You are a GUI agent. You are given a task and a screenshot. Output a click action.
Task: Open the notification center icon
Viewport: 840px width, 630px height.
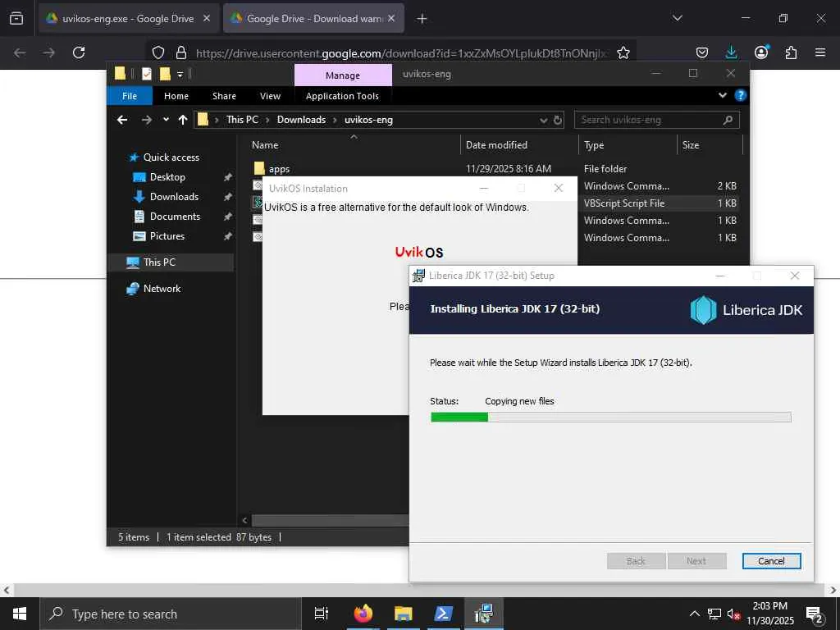pos(815,614)
